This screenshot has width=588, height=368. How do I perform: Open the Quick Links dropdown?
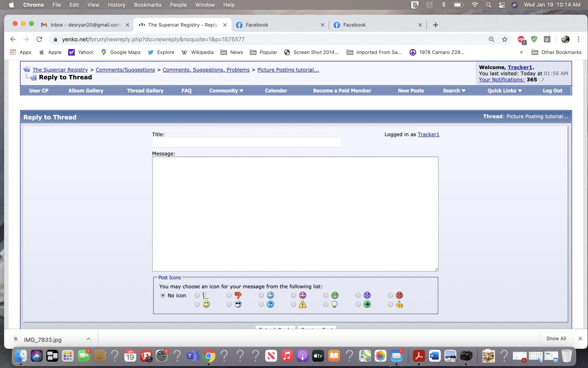tap(505, 91)
